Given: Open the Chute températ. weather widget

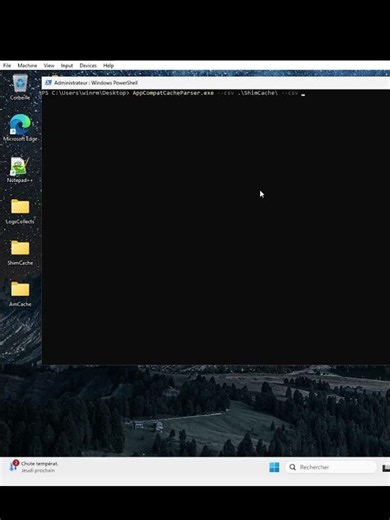Looking at the screenshot, I should 33,467.
